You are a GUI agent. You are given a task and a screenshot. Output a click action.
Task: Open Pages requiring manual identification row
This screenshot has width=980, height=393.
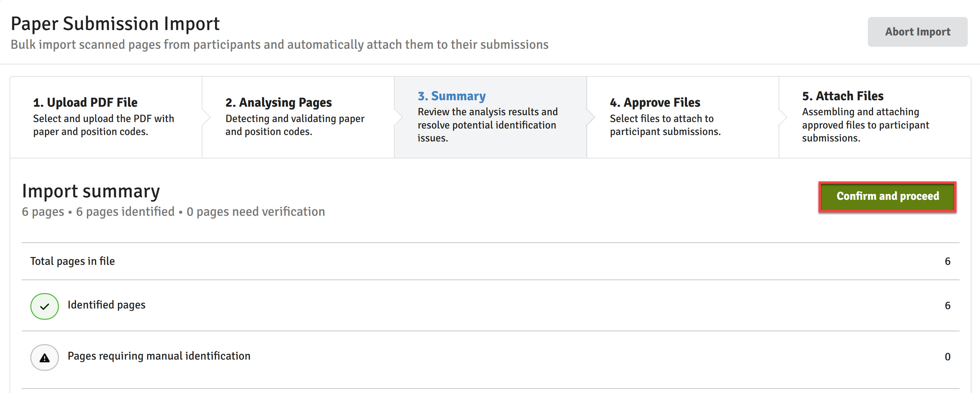(490, 357)
